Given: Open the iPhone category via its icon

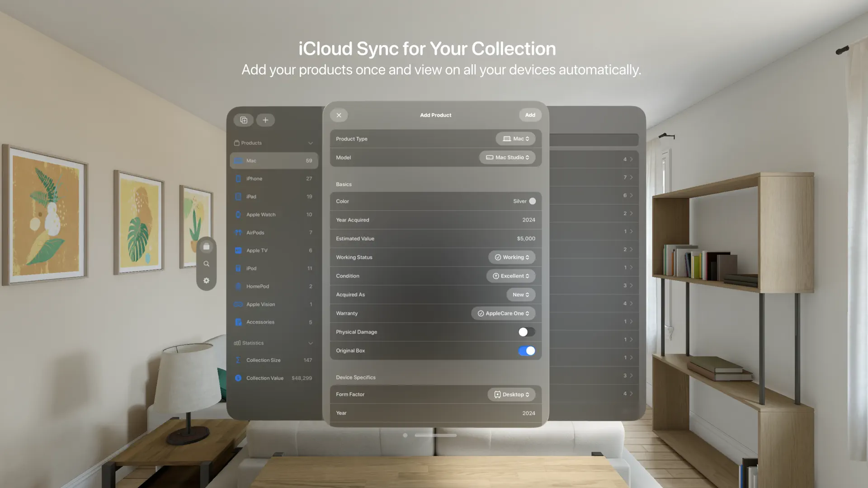Looking at the screenshot, I should (x=238, y=178).
